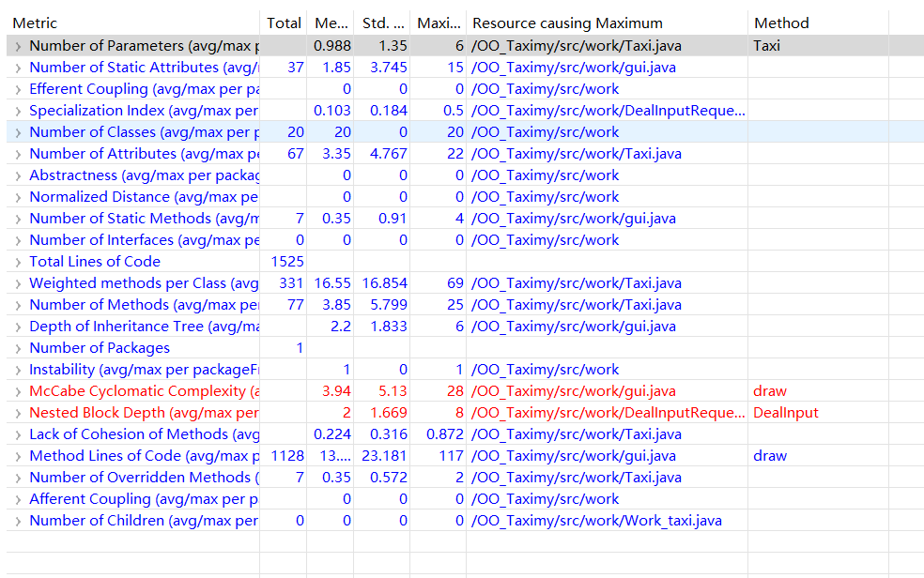This screenshot has height=578, width=924.
Task: Click the DealInput method cell
Action: click(x=785, y=413)
